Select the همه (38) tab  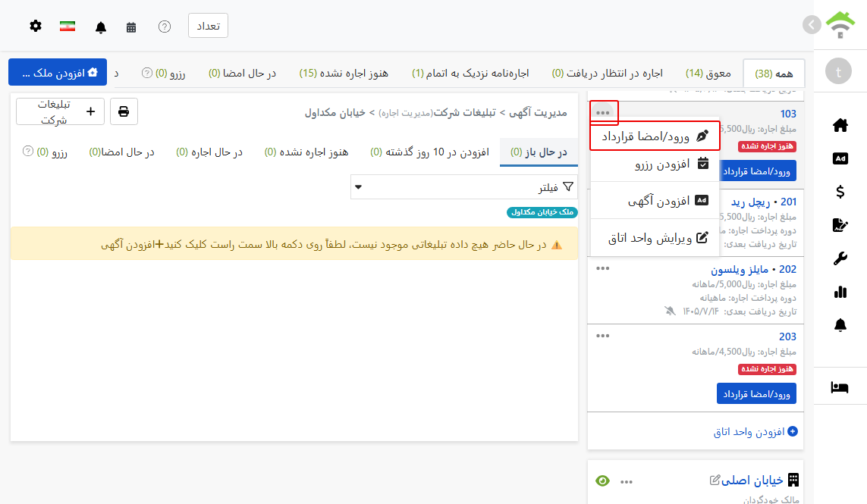pyautogui.click(x=774, y=74)
